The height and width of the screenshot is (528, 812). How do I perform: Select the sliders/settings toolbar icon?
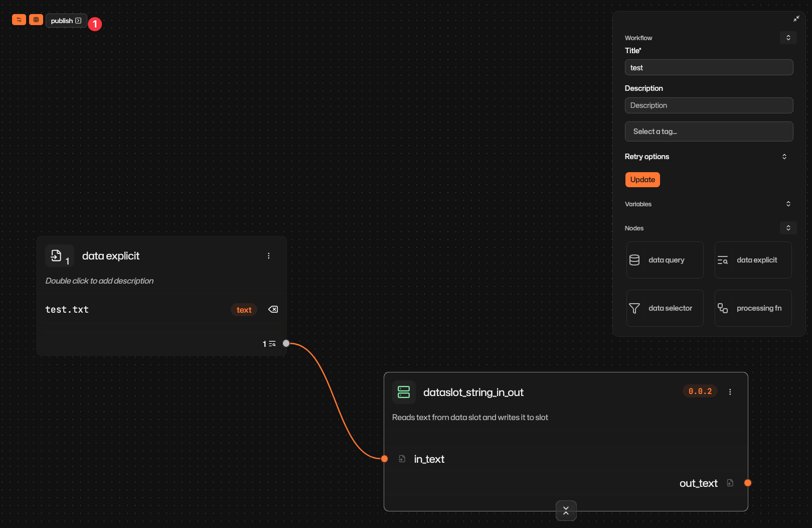coord(19,20)
